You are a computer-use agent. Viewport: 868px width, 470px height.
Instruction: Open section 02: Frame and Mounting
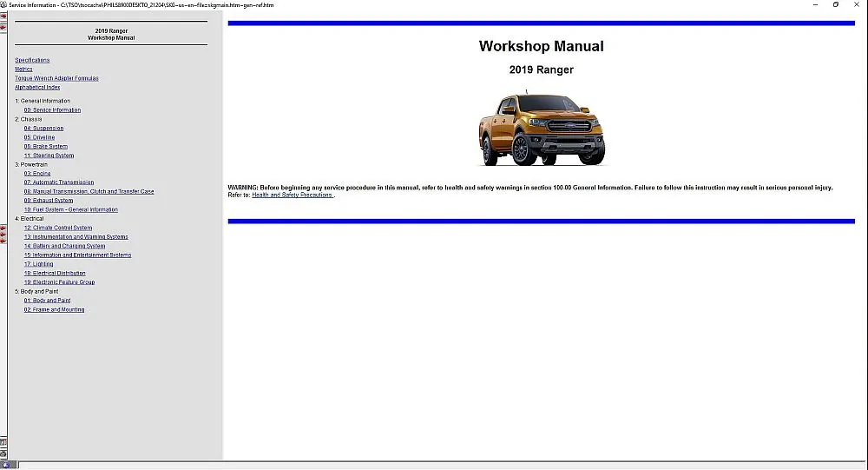[54, 310]
